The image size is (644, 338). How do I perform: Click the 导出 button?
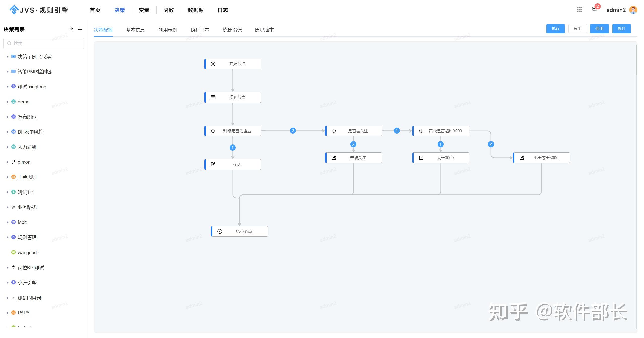pyautogui.click(x=577, y=29)
